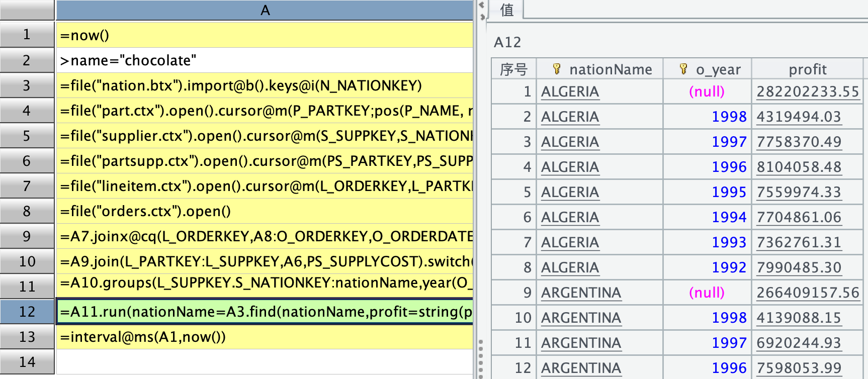The width and height of the screenshot is (868, 379).
Task: Switch to the 值 tab
Action: 507,10
